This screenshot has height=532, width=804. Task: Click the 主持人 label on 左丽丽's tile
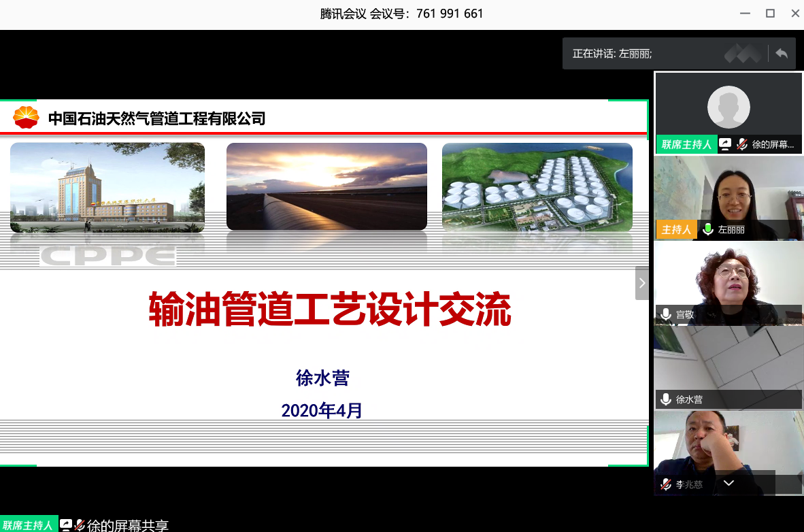(675, 230)
